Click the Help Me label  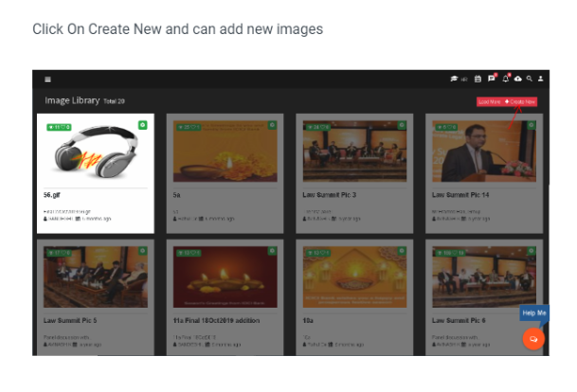pyautogui.click(x=534, y=313)
